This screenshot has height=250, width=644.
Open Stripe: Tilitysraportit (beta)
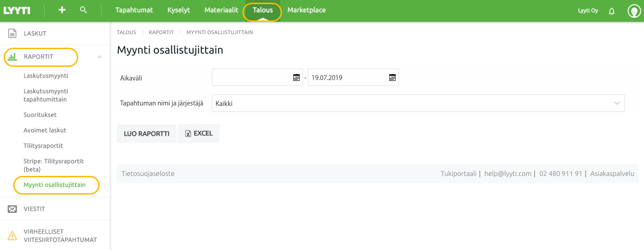(x=54, y=165)
